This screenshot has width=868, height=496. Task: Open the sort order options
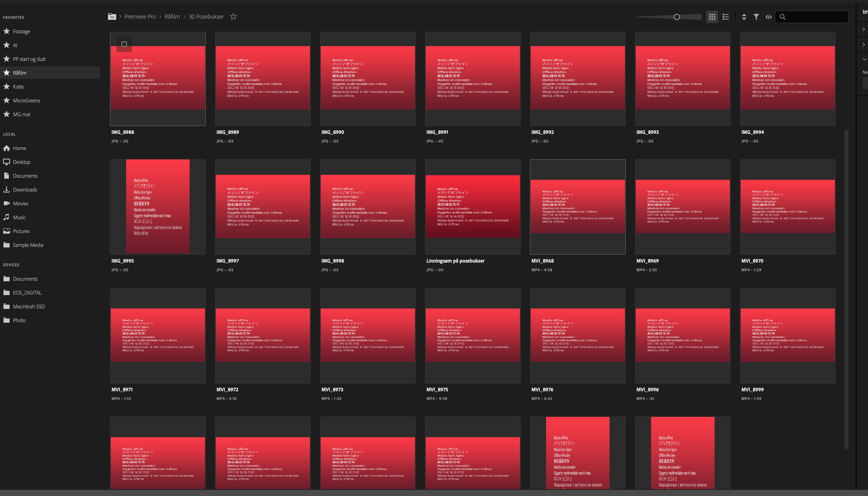[x=744, y=17]
